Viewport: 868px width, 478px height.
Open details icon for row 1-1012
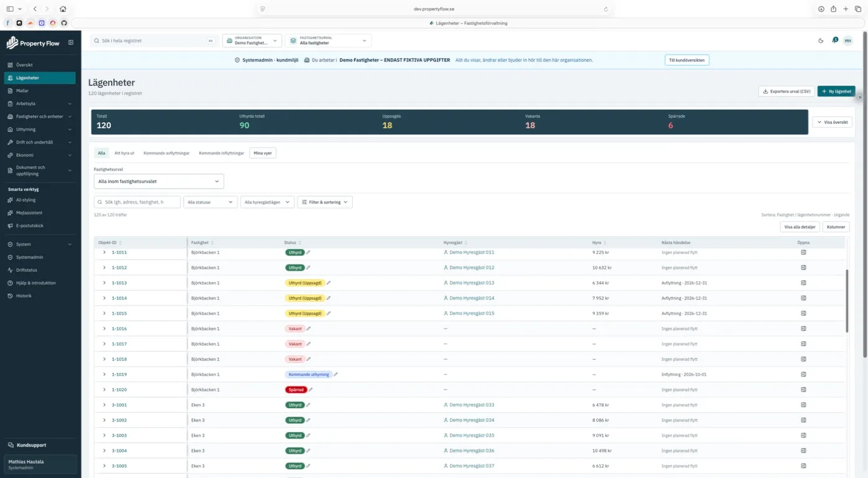[x=803, y=268]
